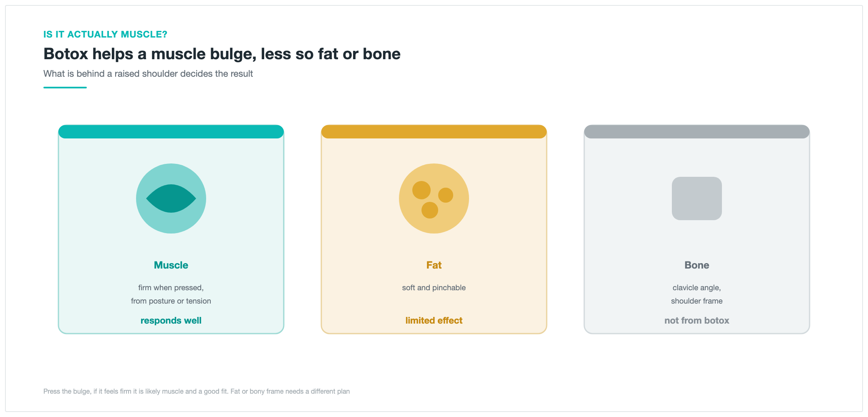Click the small right fat globule dot
This screenshot has height=417, width=868.
(446, 195)
